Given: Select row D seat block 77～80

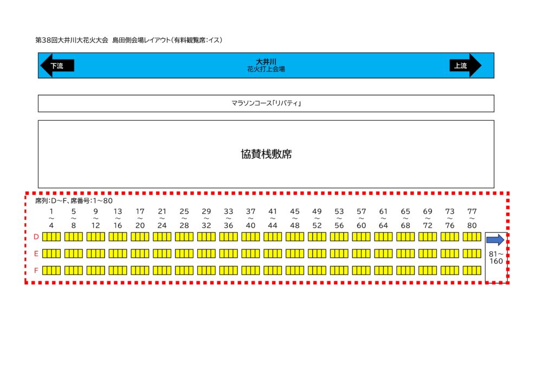Looking at the screenshot, I should [472, 237].
